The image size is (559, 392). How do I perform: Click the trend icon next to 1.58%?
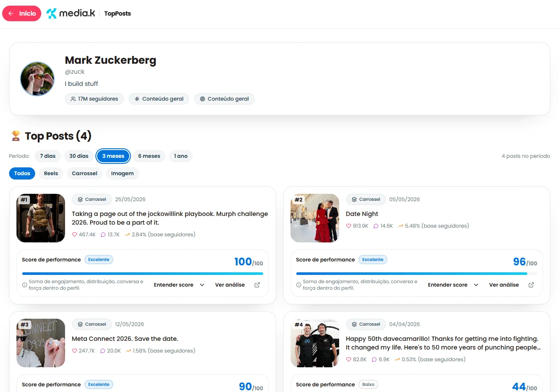click(x=127, y=351)
